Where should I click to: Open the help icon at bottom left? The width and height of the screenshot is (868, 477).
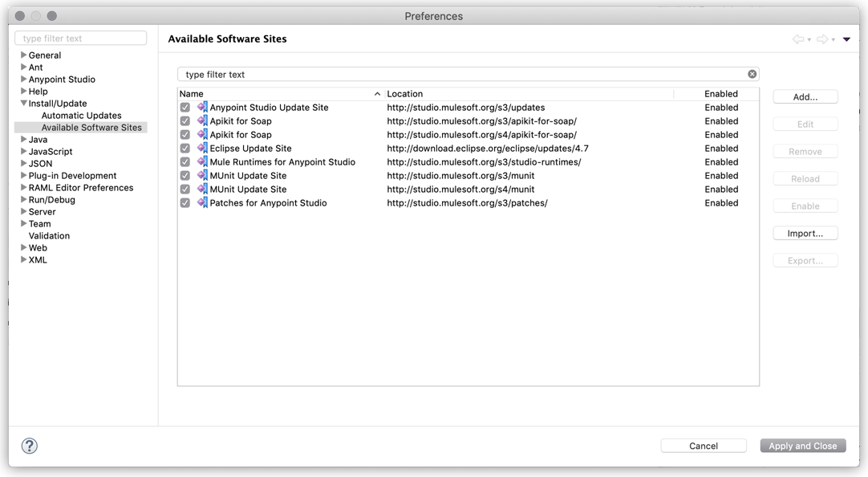(x=29, y=445)
